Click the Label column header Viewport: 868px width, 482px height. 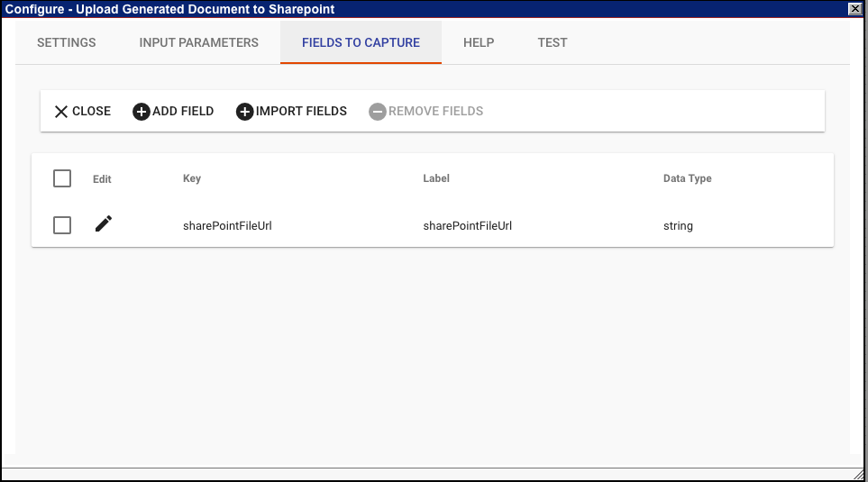(436, 178)
